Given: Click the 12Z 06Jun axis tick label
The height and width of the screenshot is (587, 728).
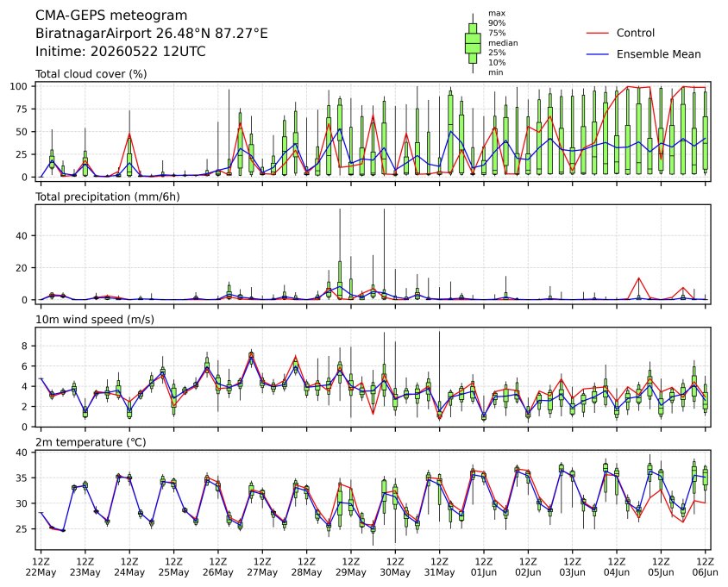Looking at the screenshot, I should coord(706,567).
